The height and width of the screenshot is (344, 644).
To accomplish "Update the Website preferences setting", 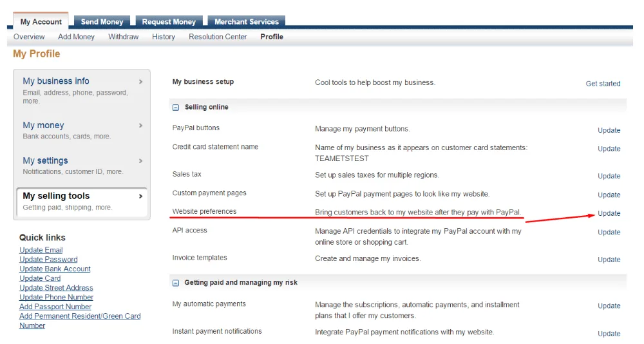I will point(609,213).
